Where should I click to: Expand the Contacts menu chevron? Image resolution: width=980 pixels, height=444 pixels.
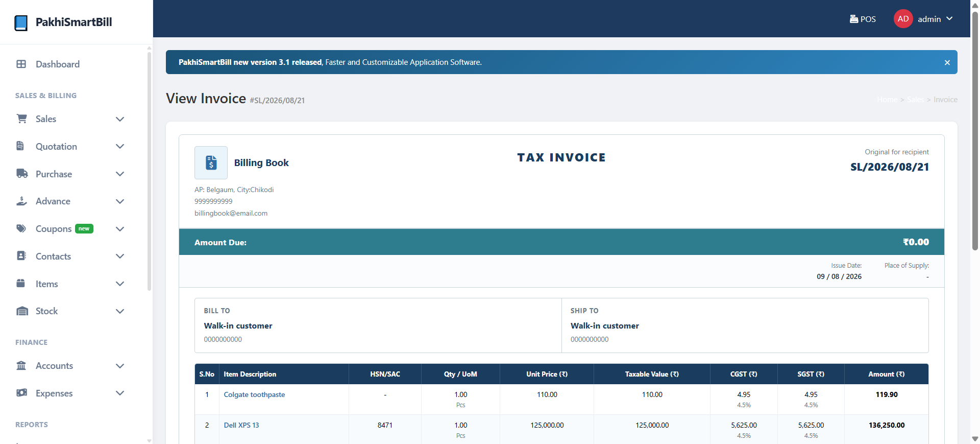click(x=120, y=256)
